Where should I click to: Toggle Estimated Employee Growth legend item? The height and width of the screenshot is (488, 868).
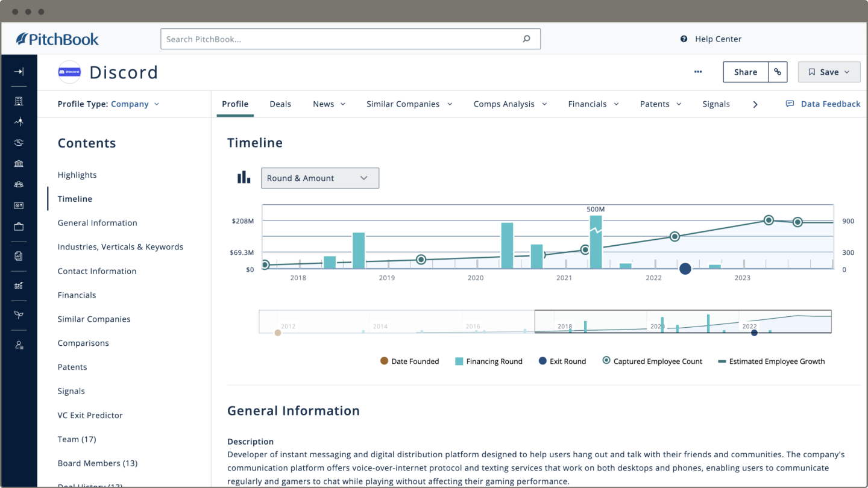772,361
